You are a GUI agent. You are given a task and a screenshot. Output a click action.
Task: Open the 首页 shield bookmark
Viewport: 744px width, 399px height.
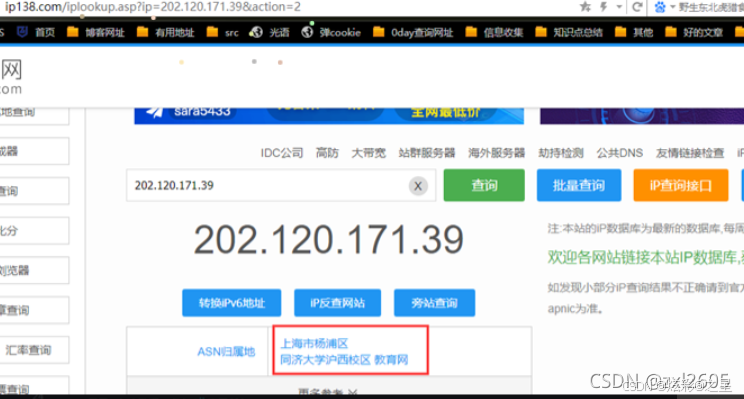pyautogui.click(x=36, y=32)
